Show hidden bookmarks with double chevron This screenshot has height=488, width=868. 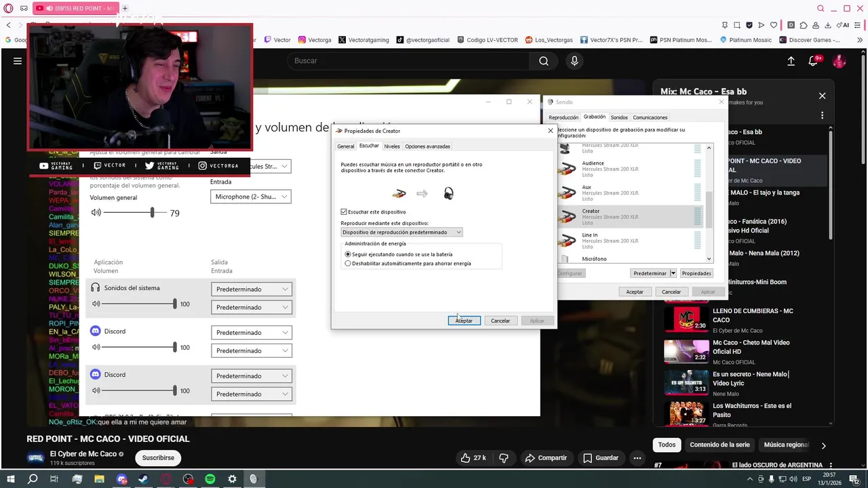coord(859,40)
